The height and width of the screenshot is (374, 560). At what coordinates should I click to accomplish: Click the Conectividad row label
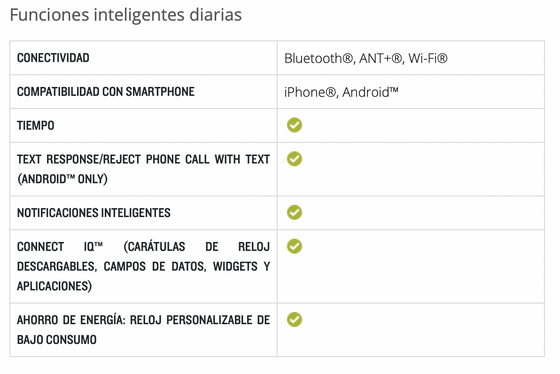[x=53, y=58]
